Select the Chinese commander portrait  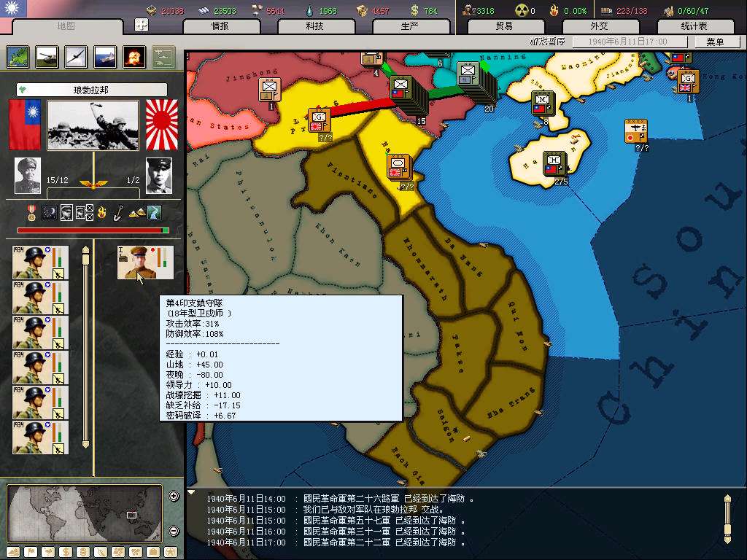(28, 176)
